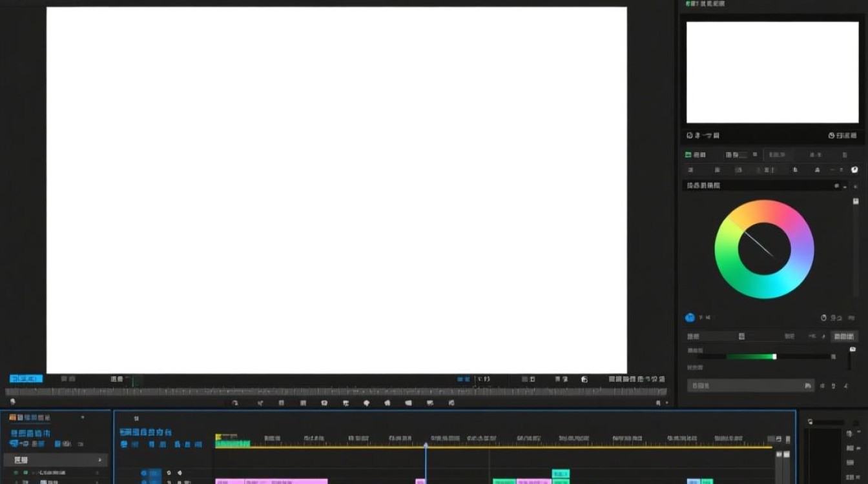Click the green bar at the timeline ruler start
868x484 pixels.
click(232, 444)
